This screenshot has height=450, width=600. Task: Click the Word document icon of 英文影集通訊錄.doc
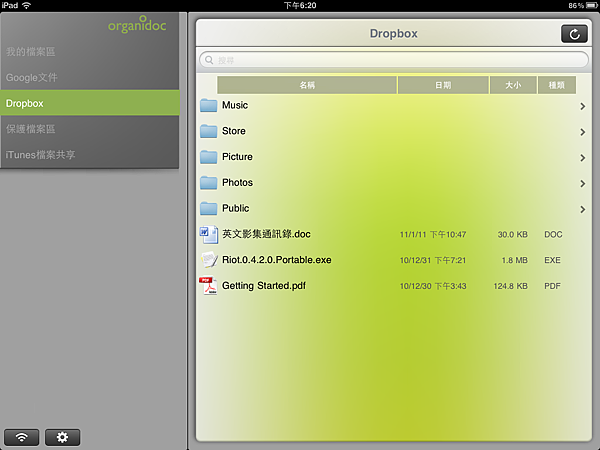pos(209,234)
